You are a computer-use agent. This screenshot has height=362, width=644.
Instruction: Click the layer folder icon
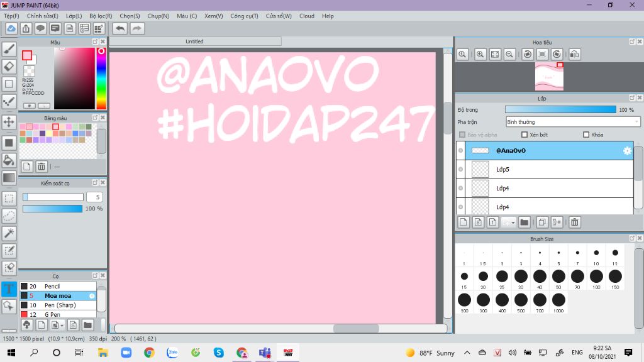pos(524,222)
